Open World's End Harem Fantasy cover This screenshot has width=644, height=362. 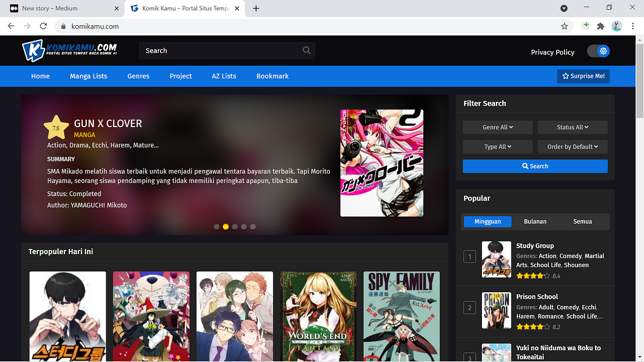click(318, 316)
